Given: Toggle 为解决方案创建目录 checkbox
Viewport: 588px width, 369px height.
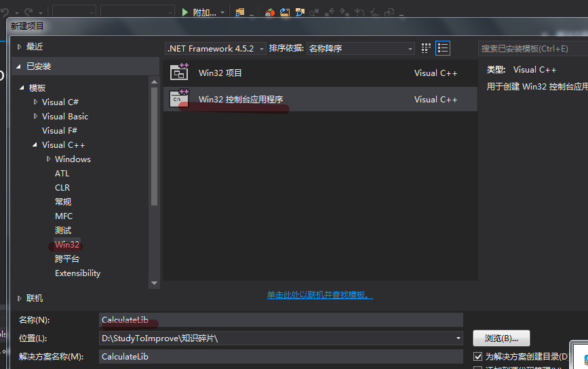Looking at the screenshot, I should [477, 356].
